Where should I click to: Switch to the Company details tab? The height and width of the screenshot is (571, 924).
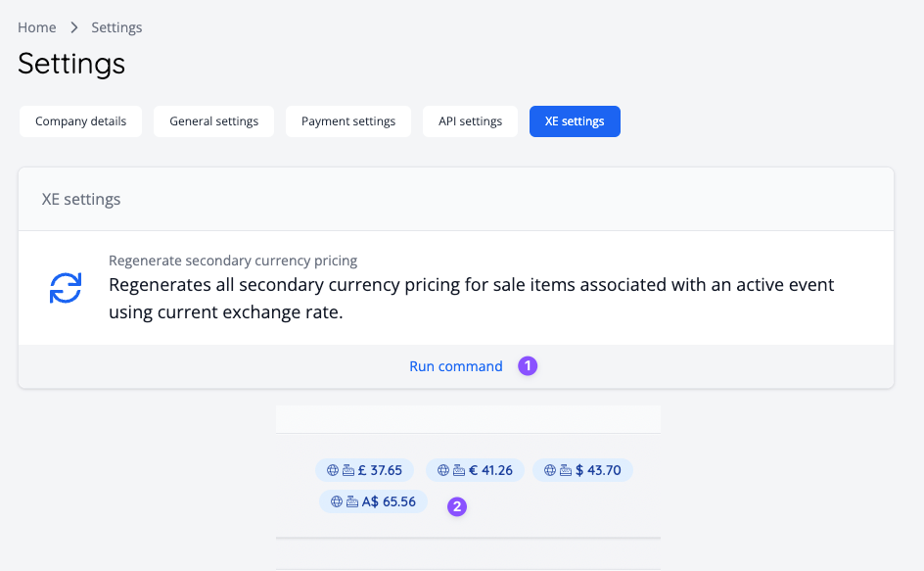(80, 120)
